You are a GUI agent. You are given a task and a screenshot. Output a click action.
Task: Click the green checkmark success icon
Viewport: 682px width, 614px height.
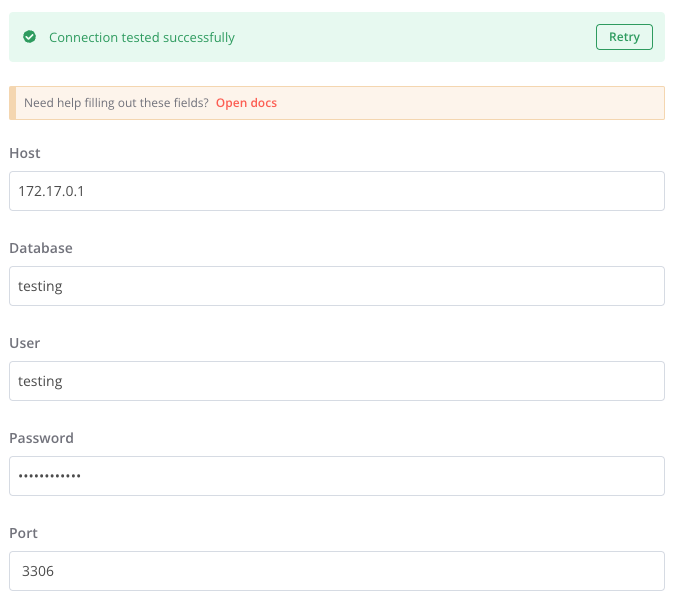pyautogui.click(x=30, y=37)
